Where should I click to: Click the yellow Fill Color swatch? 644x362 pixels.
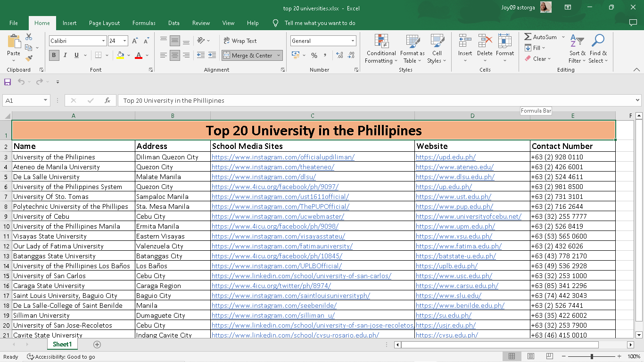(x=120, y=55)
